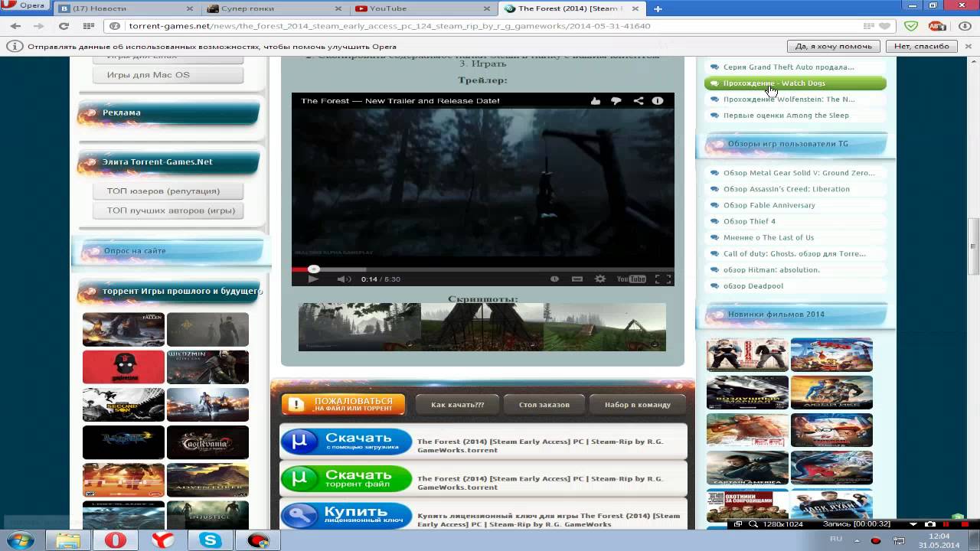The width and height of the screenshot is (980, 551).
Task: Open 'Первые оценки Among the Sleep' link
Action: coord(786,116)
